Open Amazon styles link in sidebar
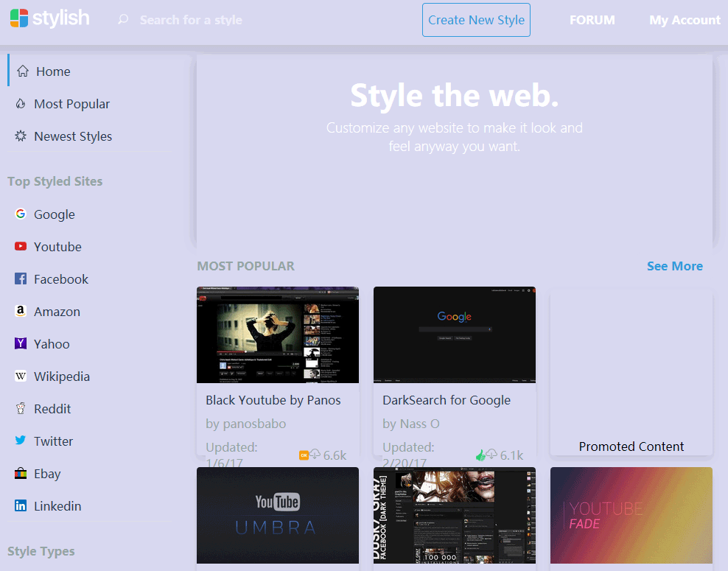728x571 pixels. pyautogui.click(x=57, y=312)
